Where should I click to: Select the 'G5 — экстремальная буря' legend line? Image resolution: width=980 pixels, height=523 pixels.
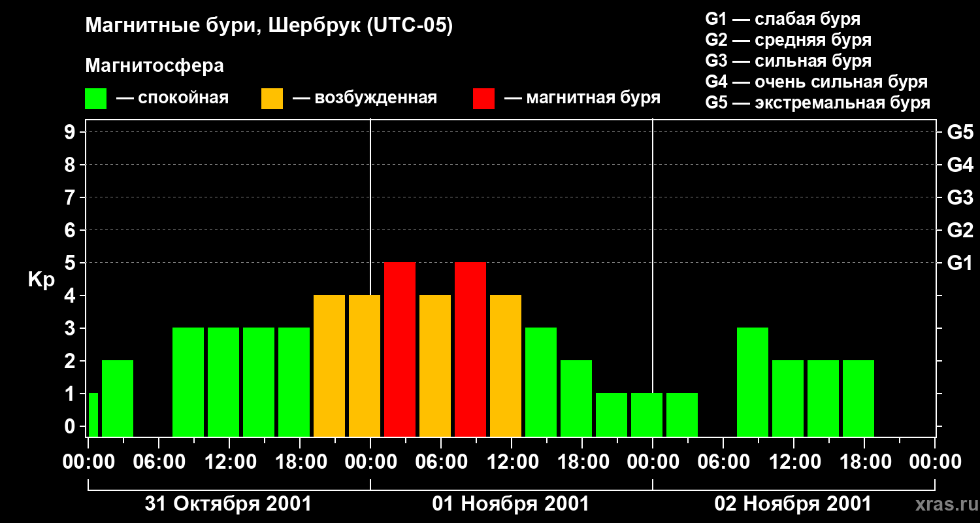pyautogui.click(x=818, y=103)
